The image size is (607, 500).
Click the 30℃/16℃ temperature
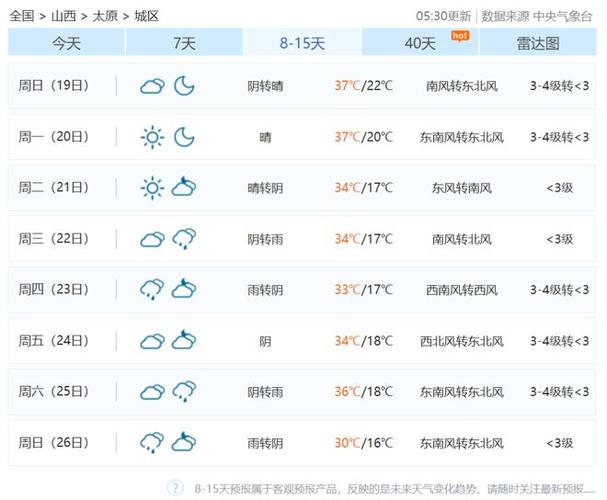click(x=364, y=443)
